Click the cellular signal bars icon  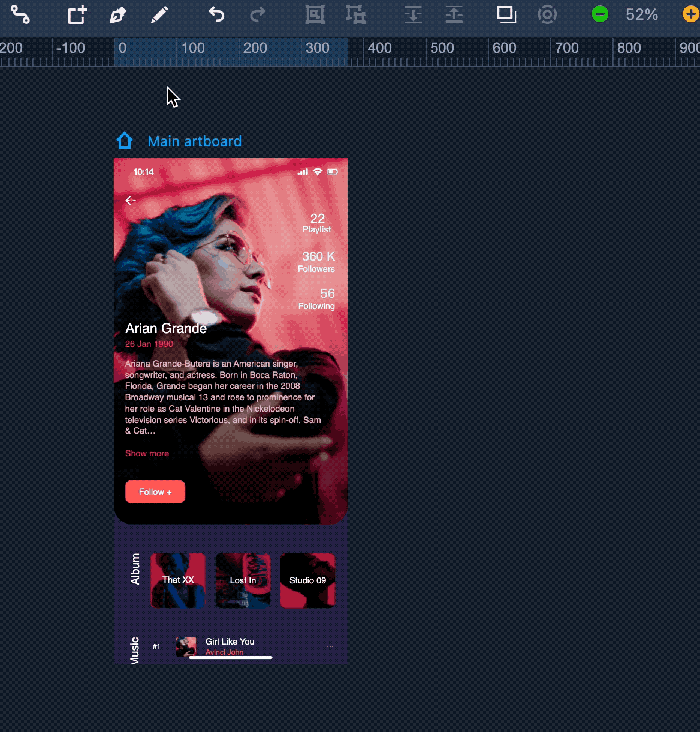(x=303, y=172)
